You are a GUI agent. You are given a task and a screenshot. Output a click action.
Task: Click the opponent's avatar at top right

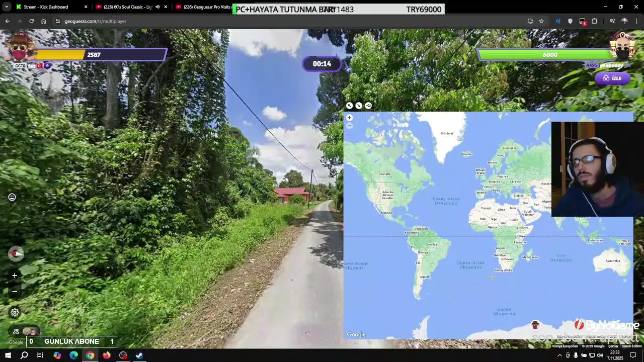[x=623, y=47]
